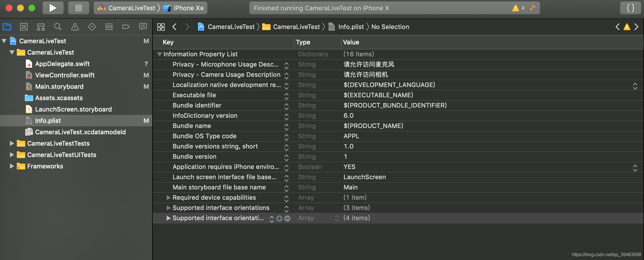The image size is (644, 260).
Task: Click the warning icon in jump bar
Action: (x=627, y=27)
